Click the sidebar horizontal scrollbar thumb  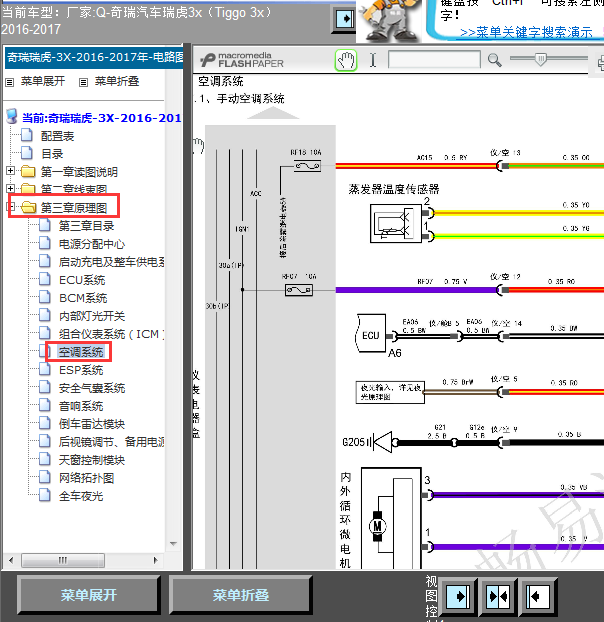pos(63,560)
